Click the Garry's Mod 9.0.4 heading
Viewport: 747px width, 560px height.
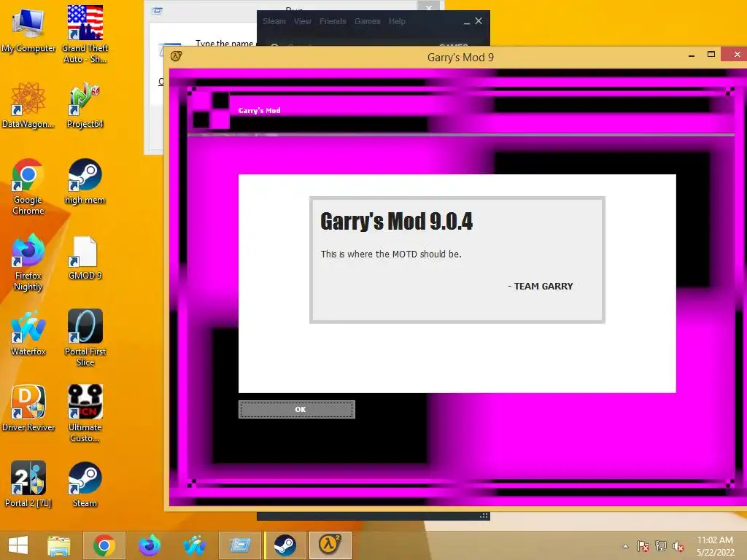pyautogui.click(x=396, y=222)
